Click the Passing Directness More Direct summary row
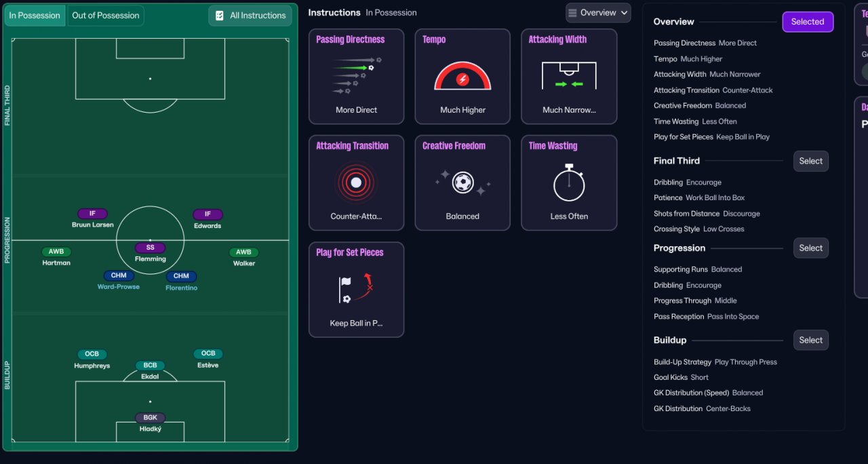Viewport: 868px width, 464px height. tap(705, 43)
